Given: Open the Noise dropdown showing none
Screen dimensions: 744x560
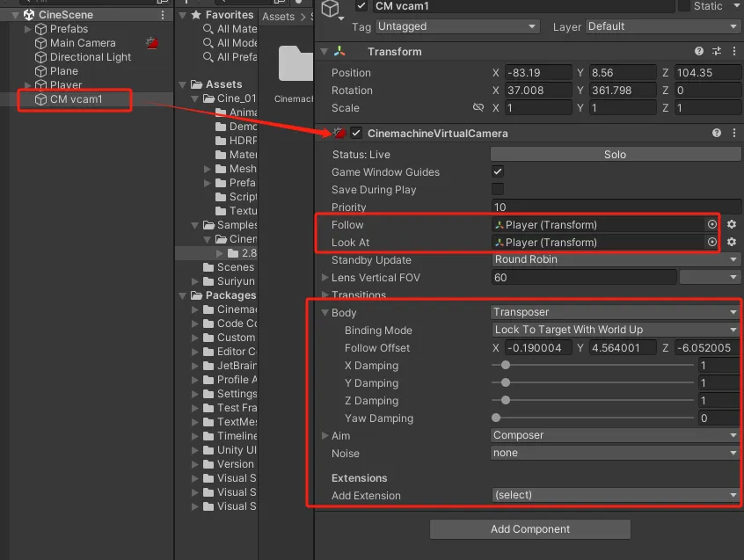Looking at the screenshot, I should (x=616, y=453).
